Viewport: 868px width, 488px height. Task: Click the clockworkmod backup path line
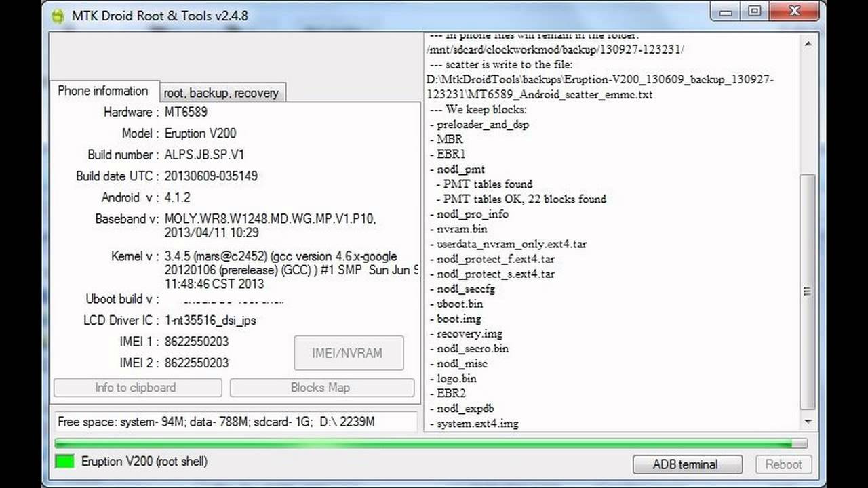[555, 49]
